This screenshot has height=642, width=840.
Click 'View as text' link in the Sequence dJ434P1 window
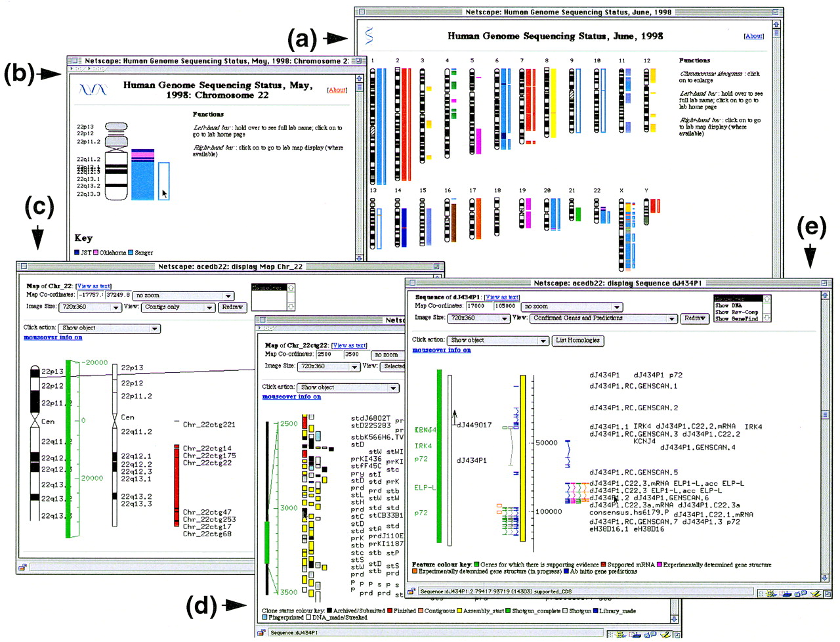[x=502, y=297]
